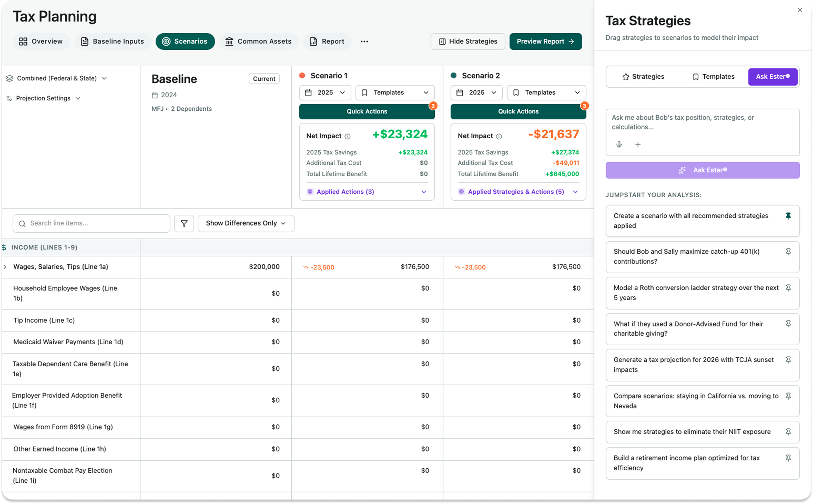Open the three-dots more options menu
Viewport: 813px width, 504px height.
(x=364, y=42)
